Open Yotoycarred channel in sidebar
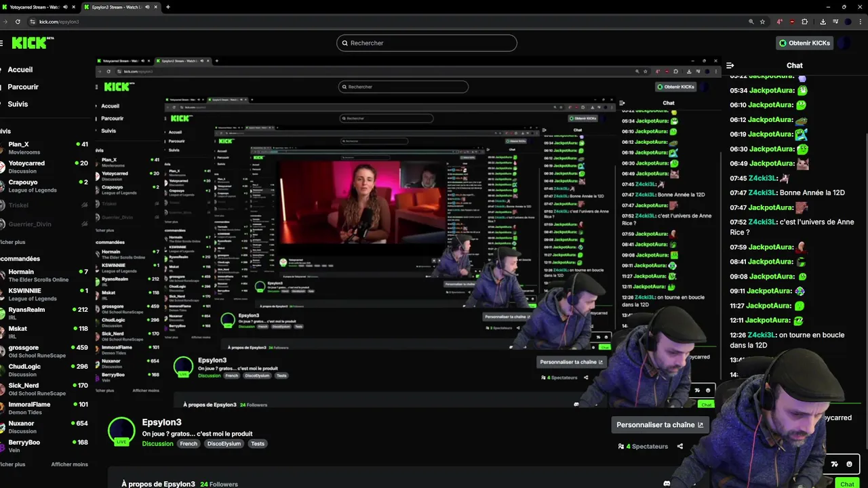 [44, 167]
